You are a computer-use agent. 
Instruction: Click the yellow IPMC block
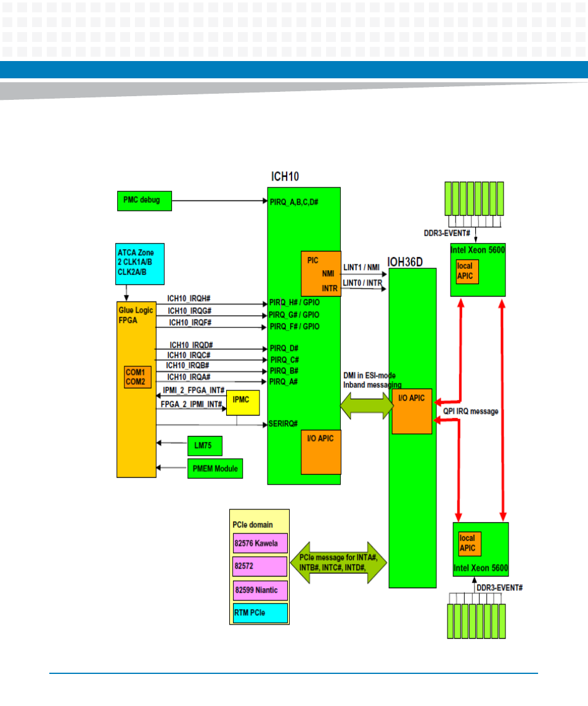click(x=243, y=403)
